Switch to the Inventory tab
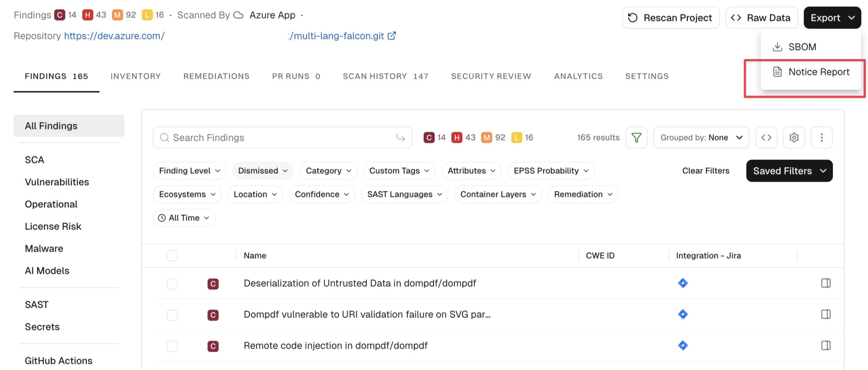The height and width of the screenshot is (370, 868). point(136,76)
